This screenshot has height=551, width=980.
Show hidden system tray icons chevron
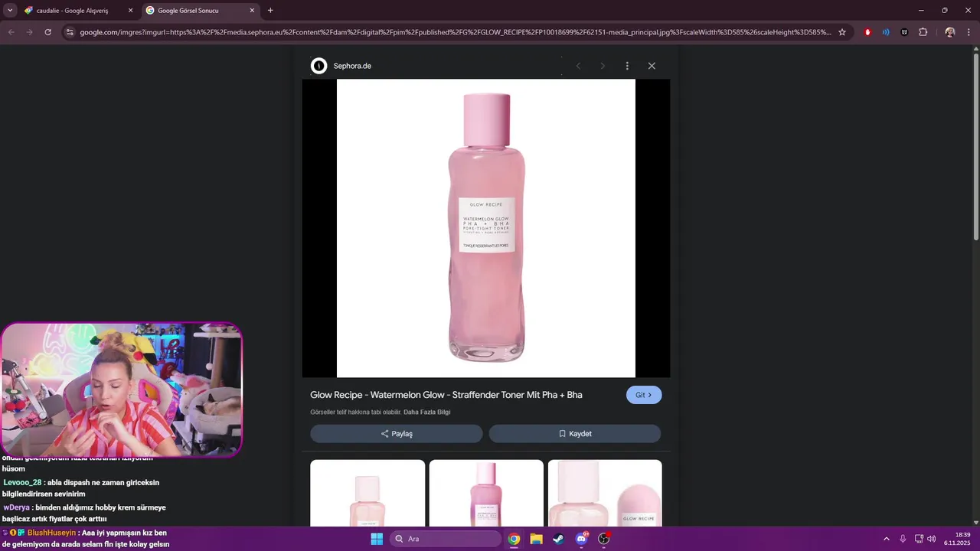[887, 539]
